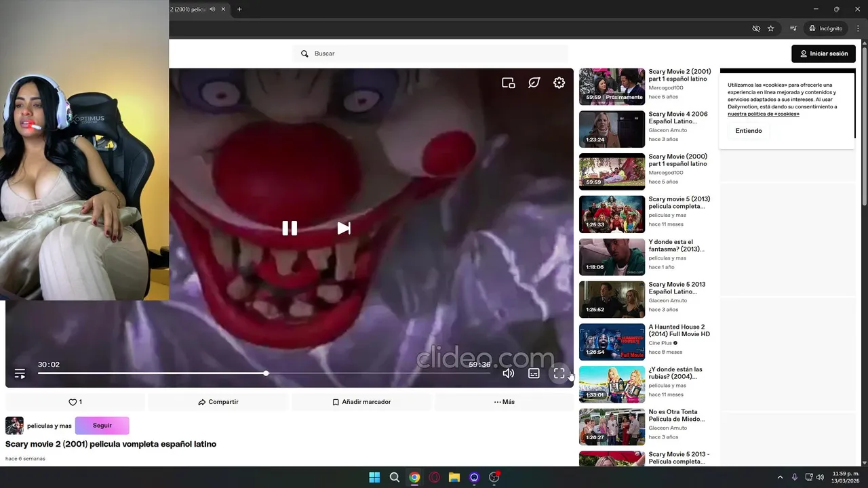Mute the video volume

pyautogui.click(x=509, y=373)
